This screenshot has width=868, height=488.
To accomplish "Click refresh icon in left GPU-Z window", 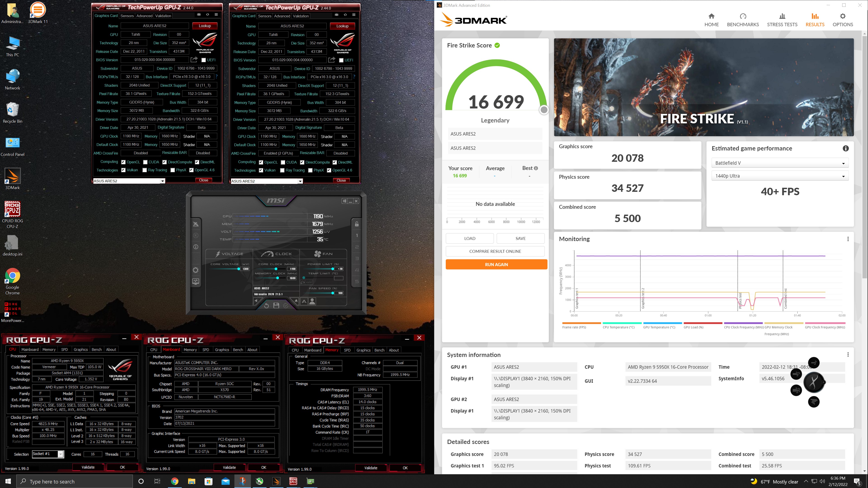I will click(208, 15).
